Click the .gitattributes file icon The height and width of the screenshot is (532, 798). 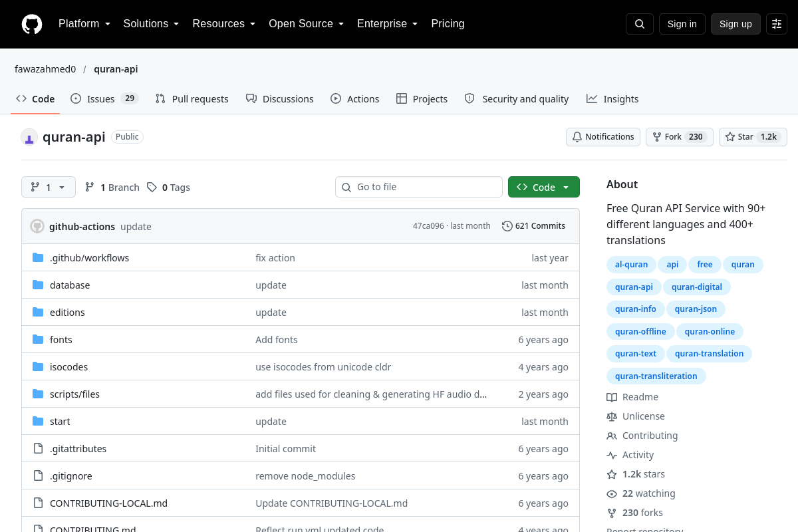click(38, 448)
